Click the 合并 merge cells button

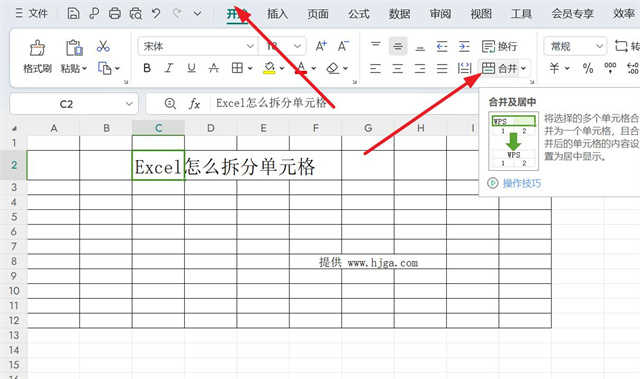tap(499, 68)
